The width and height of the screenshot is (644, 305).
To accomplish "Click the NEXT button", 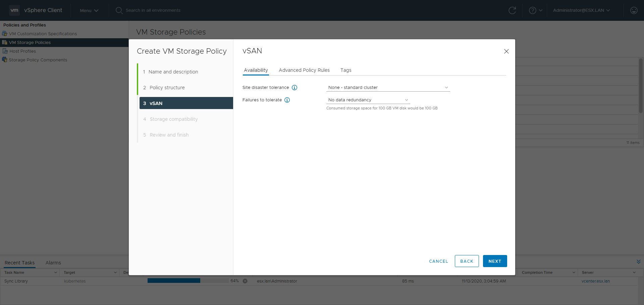I will pos(495,261).
